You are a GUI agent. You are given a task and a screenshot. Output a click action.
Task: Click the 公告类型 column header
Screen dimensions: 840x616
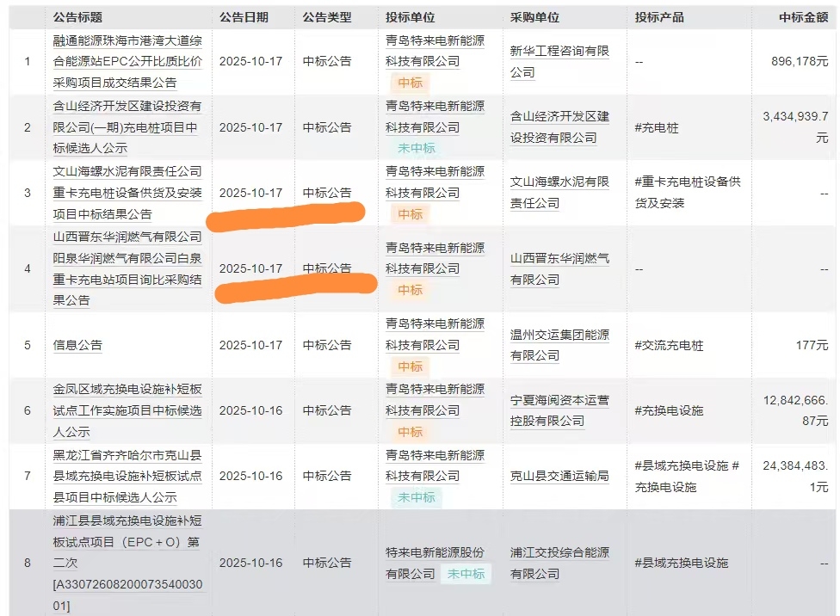[x=327, y=17]
